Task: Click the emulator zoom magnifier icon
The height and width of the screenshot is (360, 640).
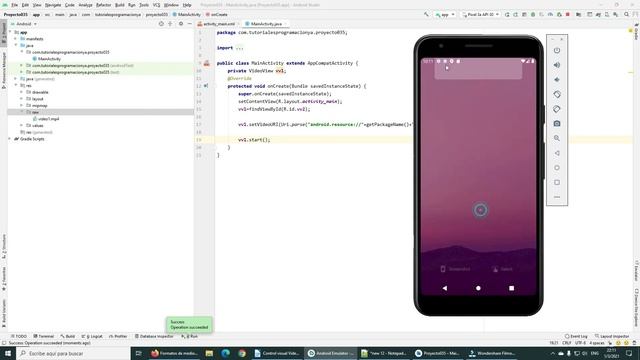Action: coord(557,138)
